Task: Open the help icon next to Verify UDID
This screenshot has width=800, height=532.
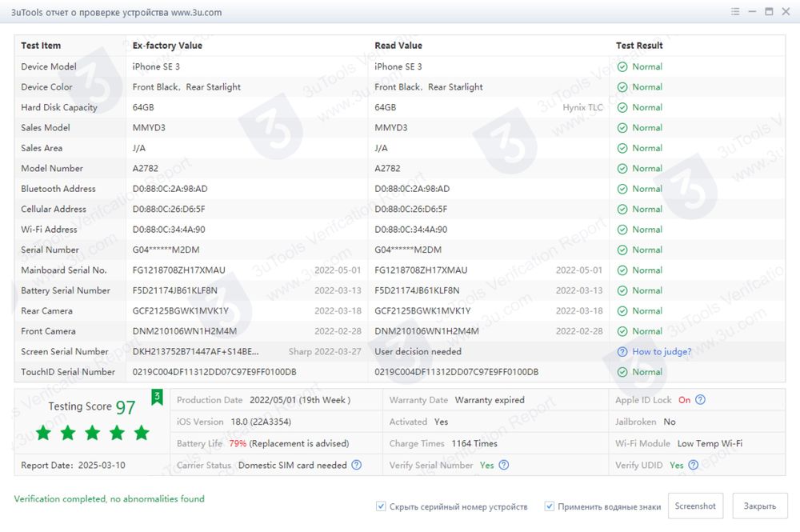Action: (x=694, y=465)
